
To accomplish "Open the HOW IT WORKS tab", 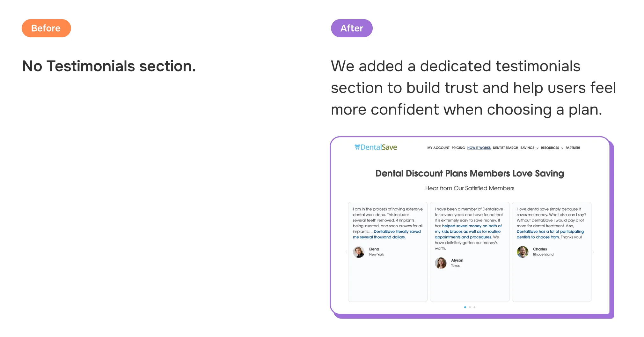I will [479, 148].
